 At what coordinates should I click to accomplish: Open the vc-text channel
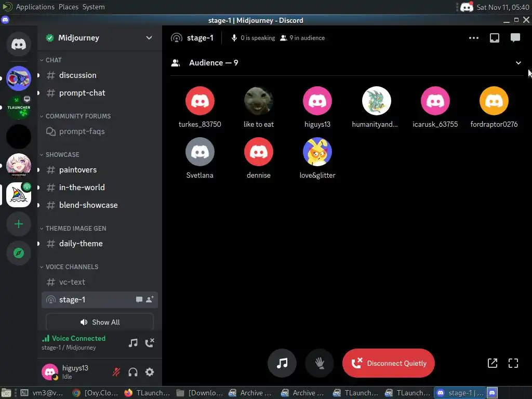tap(99, 282)
